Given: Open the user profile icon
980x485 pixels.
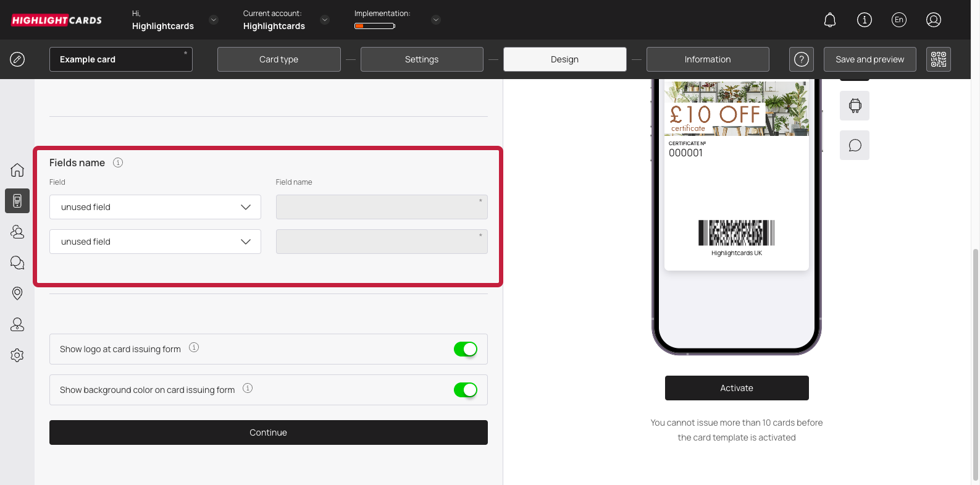Looking at the screenshot, I should 933,20.
